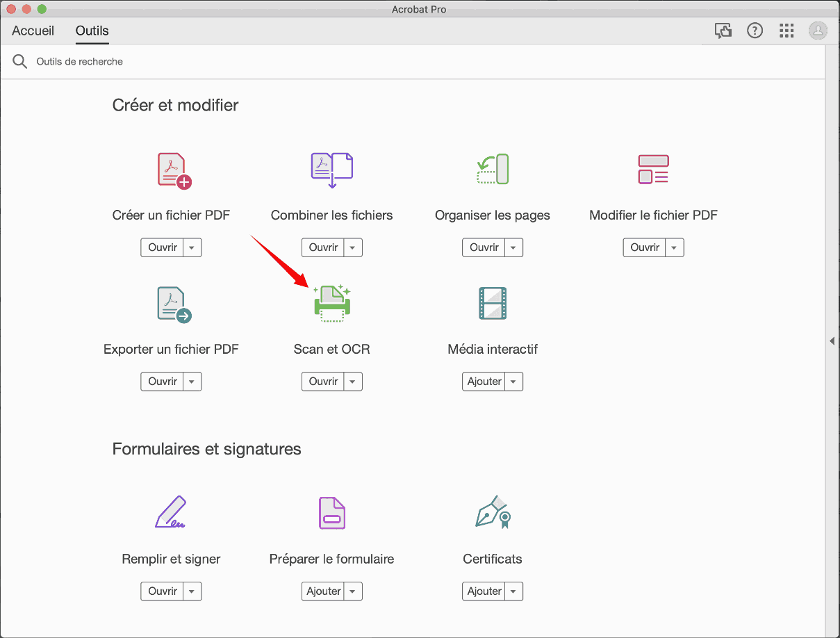Click the Scan et OCR scanner icon

point(332,303)
